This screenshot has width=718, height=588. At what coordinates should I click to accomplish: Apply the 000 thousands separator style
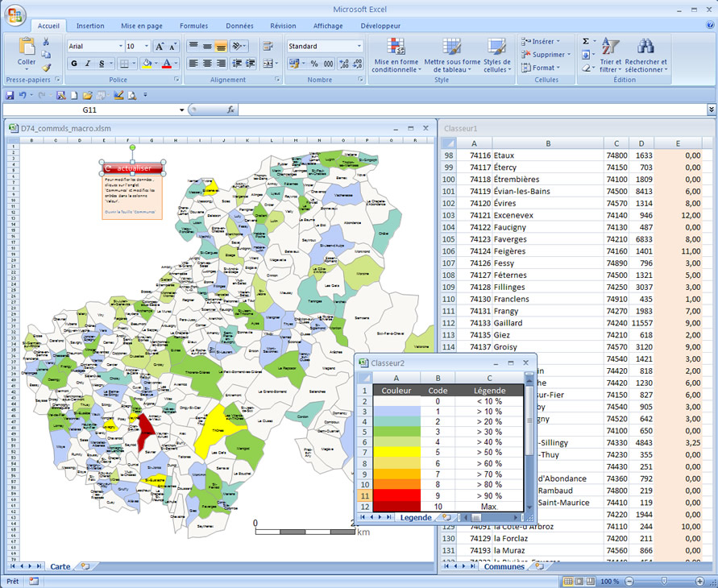click(328, 64)
